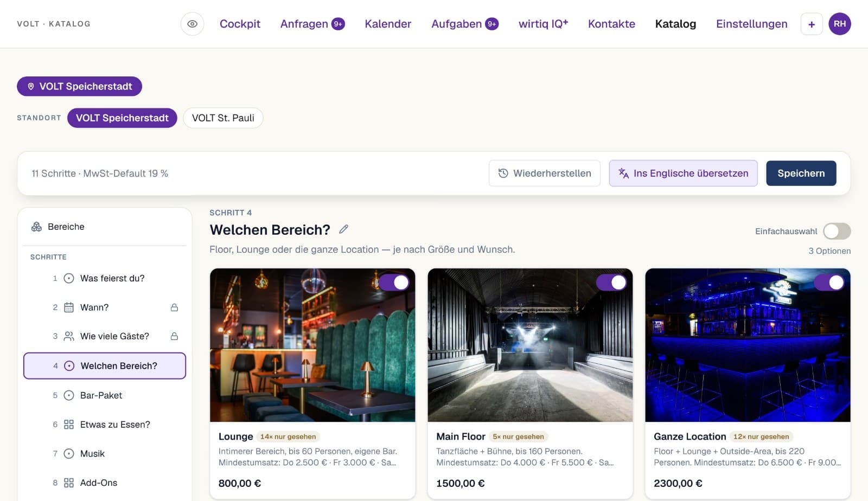
Task: Open wirtiq IQ+ in navigation
Action: [543, 24]
